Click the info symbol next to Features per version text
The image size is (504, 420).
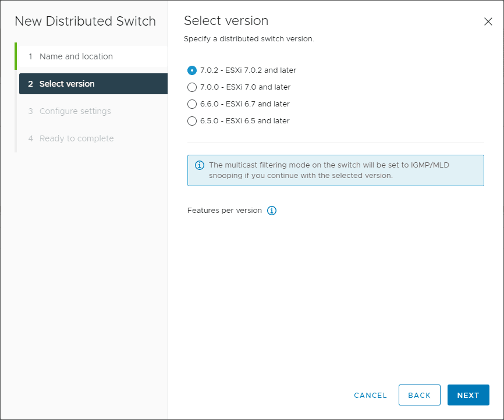[271, 211]
